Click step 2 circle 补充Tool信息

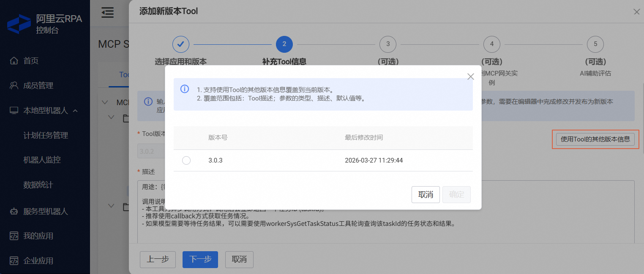point(284,44)
